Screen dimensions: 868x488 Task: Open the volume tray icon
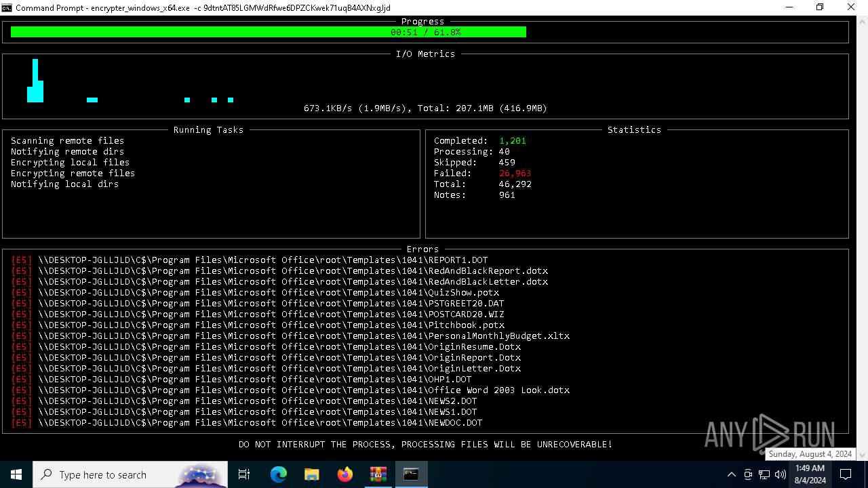pos(781,474)
